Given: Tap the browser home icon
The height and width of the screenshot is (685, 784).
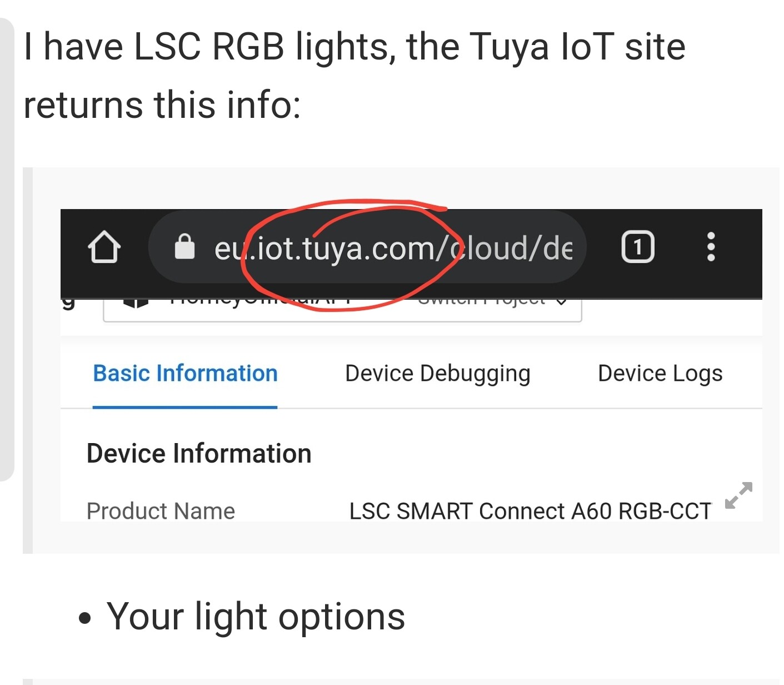Looking at the screenshot, I should (x=104, y=247).
